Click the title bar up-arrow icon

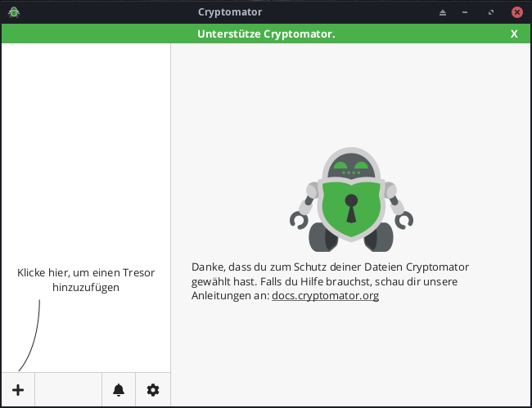(443, 12)
